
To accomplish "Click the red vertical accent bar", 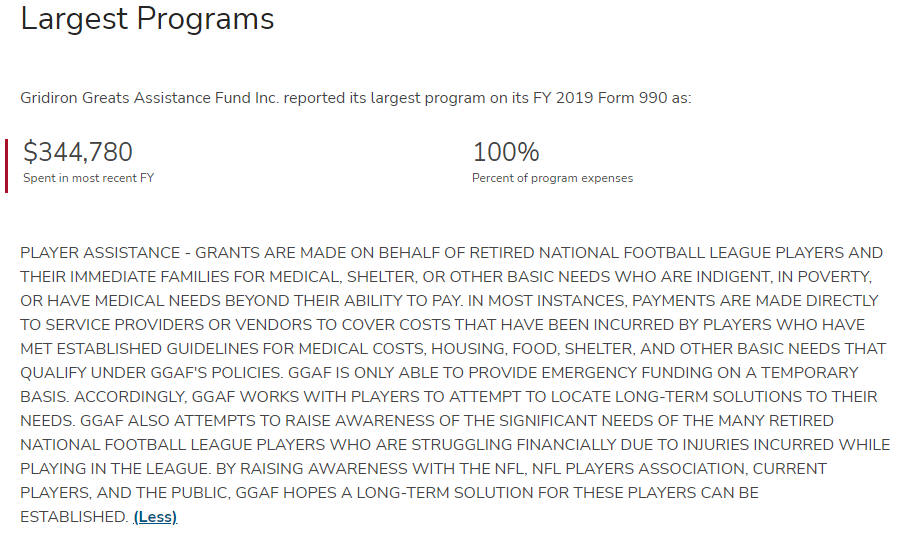I will point(6,166).
